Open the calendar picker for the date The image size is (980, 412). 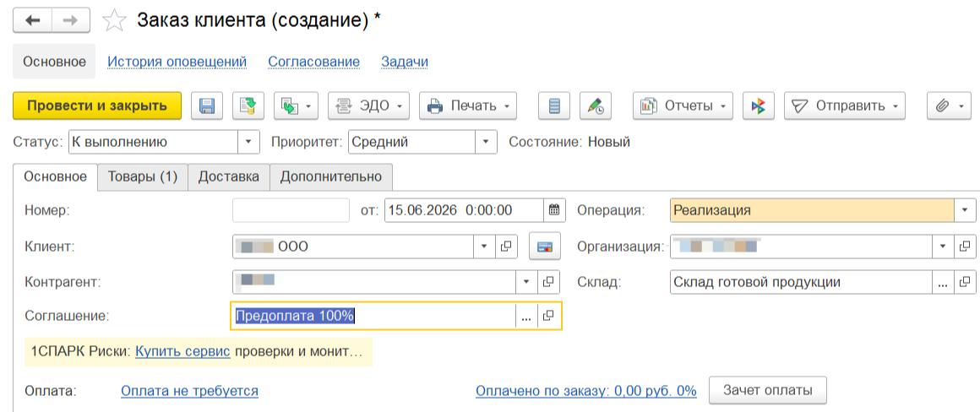click(x=553, y=210)
